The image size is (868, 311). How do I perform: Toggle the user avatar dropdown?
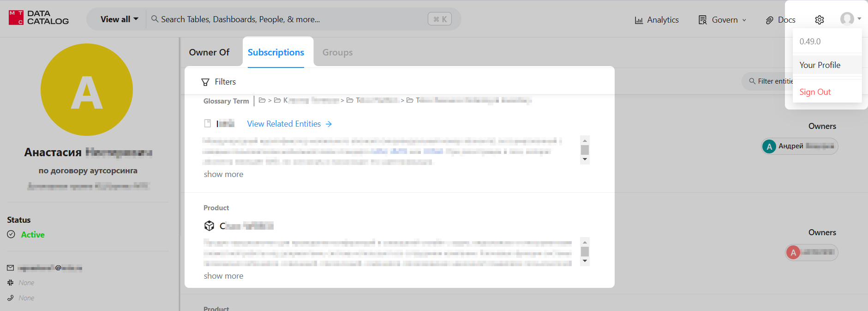[850, 19]
